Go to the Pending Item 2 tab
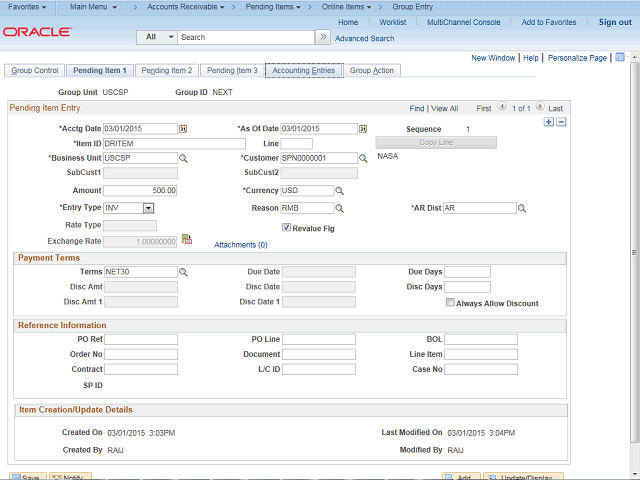This screenshot has height=480, width=640. coord(166,71)
